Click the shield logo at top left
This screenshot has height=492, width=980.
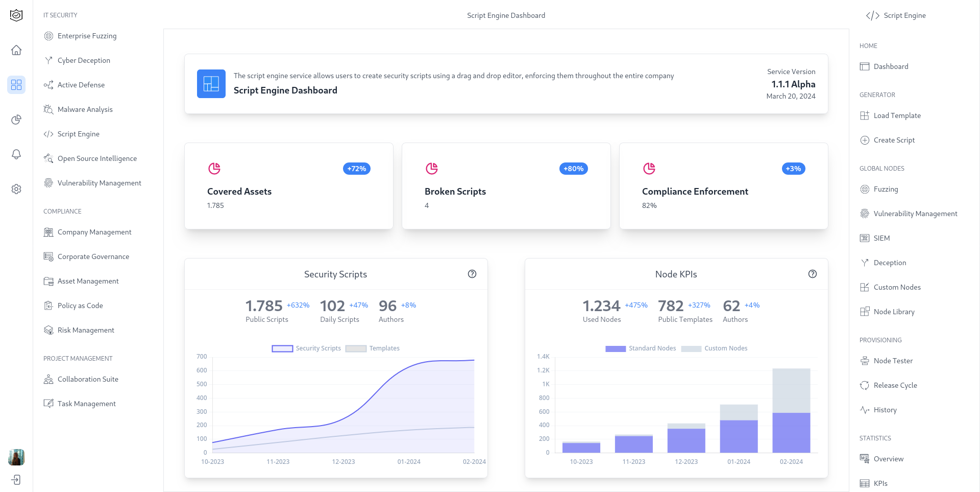point(16,15)
